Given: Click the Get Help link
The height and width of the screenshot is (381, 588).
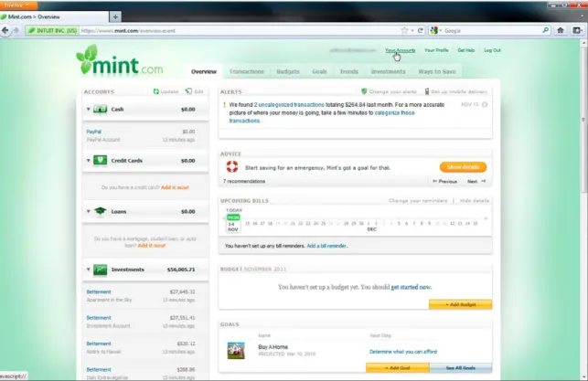Looking at the screenshot, I should [x=466, y=50].
